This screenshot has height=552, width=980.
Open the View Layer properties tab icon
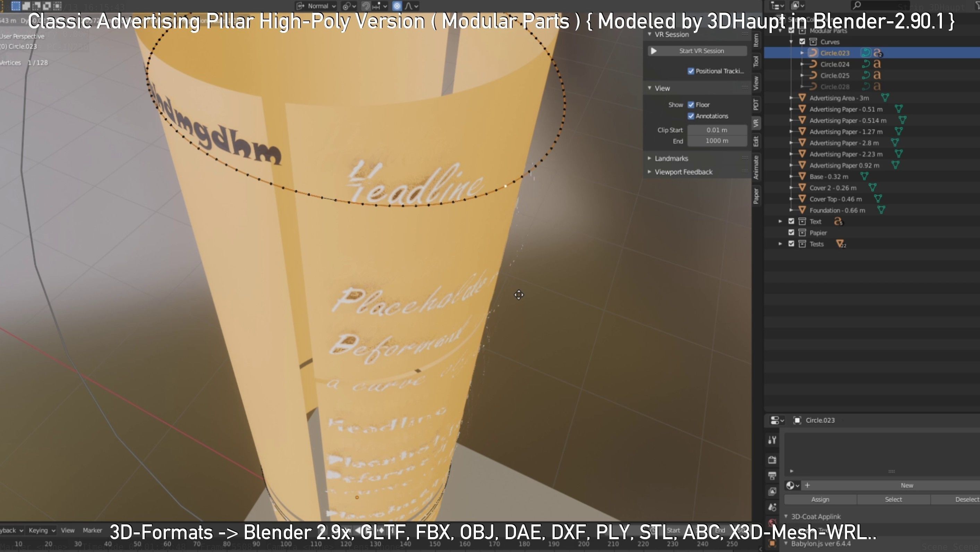click(x=772, y=492)
